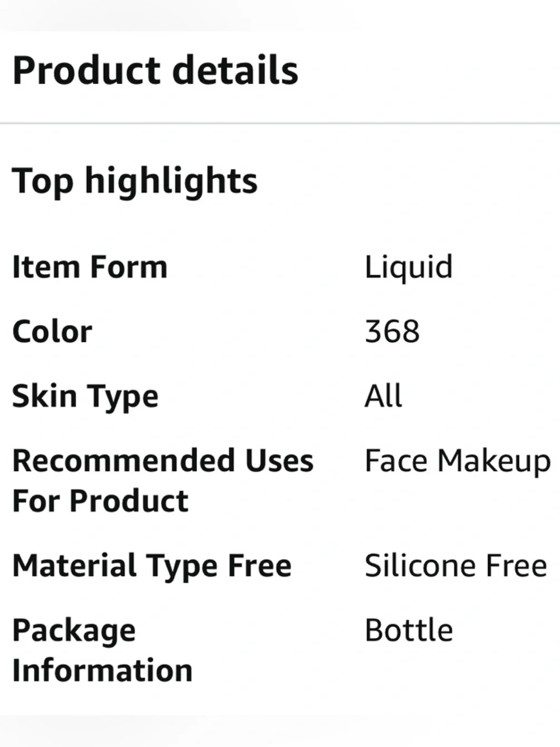This screenshot has height=747, width=560.
Task: Click the Color label
Action: pos(52,332)
